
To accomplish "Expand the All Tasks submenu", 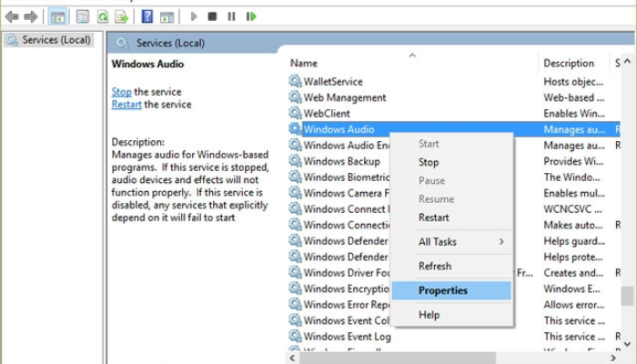I will pos(460,242).
